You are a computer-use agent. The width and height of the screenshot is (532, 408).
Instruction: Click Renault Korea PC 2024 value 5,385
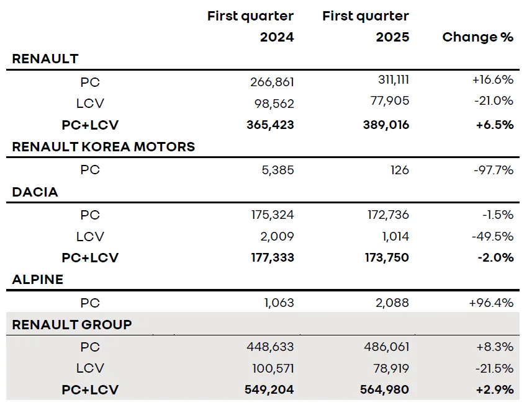pos(277,170)
